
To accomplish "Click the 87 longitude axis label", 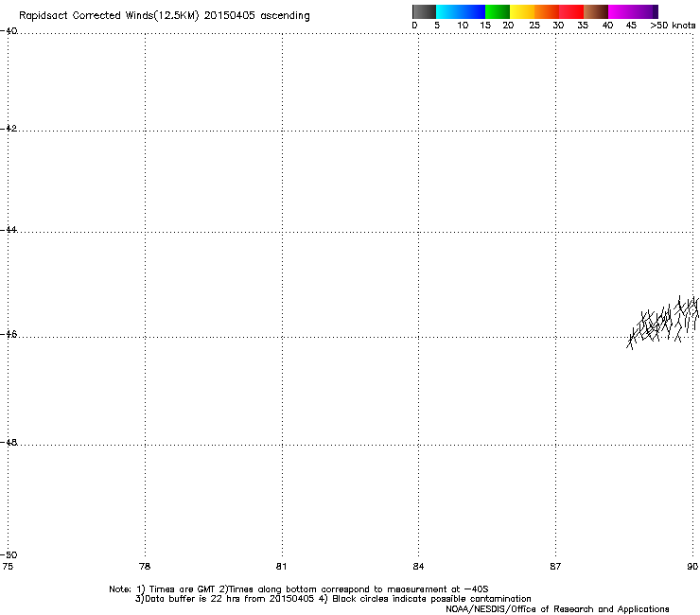I will (555, 567).
